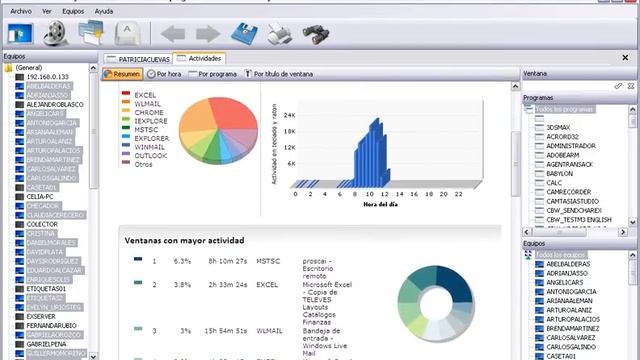
Task: Select ETIQUETAS01 in the Equipos tree
Action: pos(46,289)
